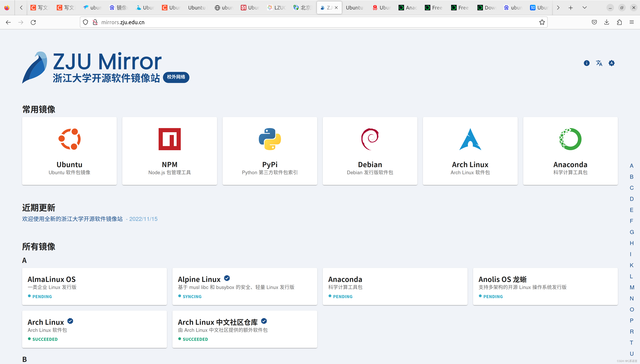Click the tracking protection shield icon
This screenshot has width=640, height=364.
click(85, 22)
